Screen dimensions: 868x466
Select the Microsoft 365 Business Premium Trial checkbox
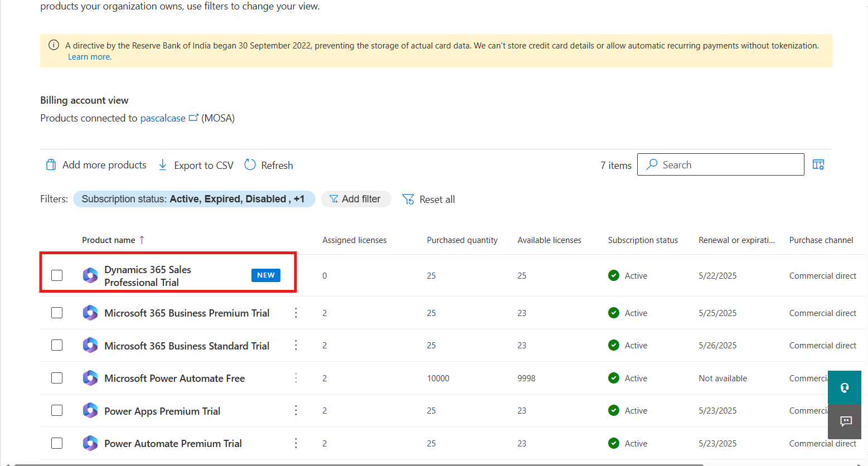click(57, 313)
